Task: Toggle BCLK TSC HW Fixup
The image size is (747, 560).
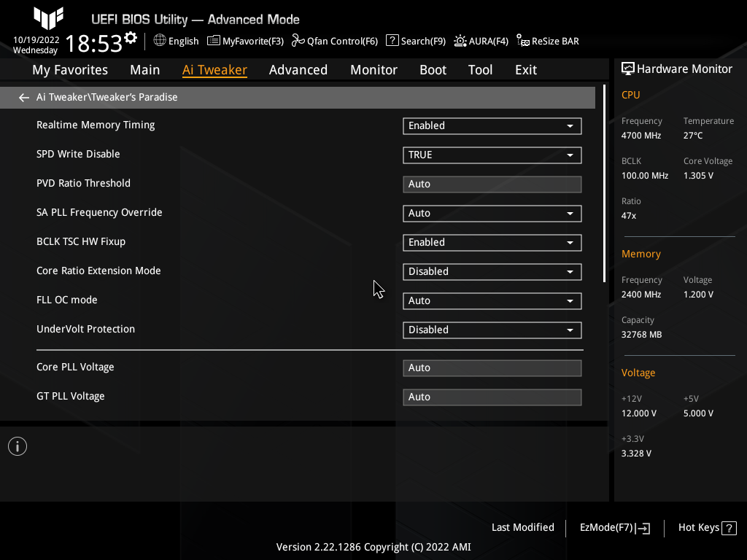Action: 492,242
